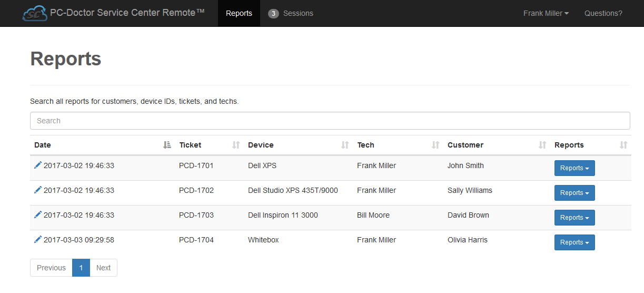Edit the PCD-1702 report pencil icon
644x293 pixels.
[x=38, y=190]
